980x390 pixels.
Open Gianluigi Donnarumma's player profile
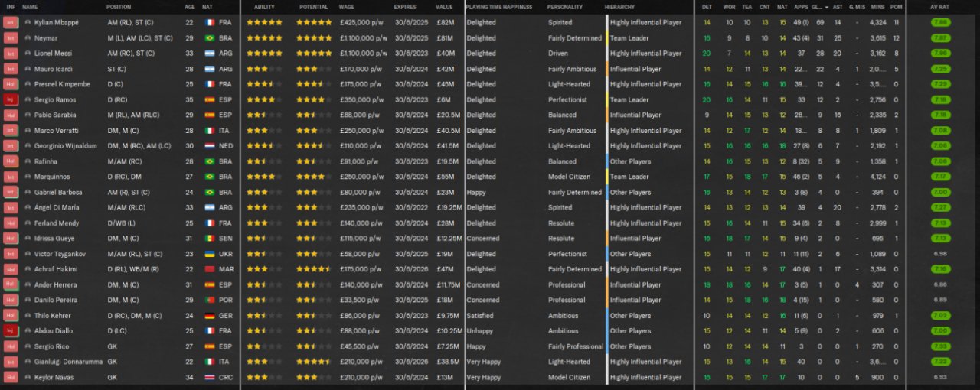pos(69,362)
